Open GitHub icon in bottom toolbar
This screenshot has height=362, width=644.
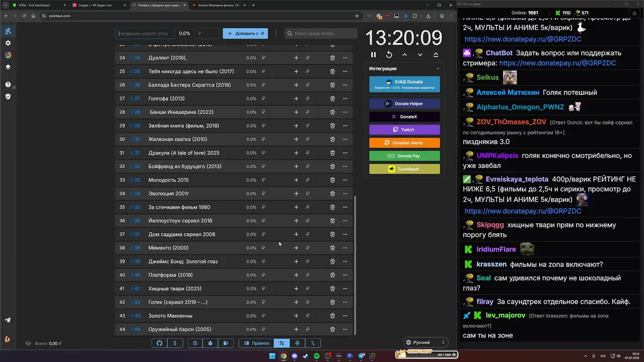[x=159, y=343]
